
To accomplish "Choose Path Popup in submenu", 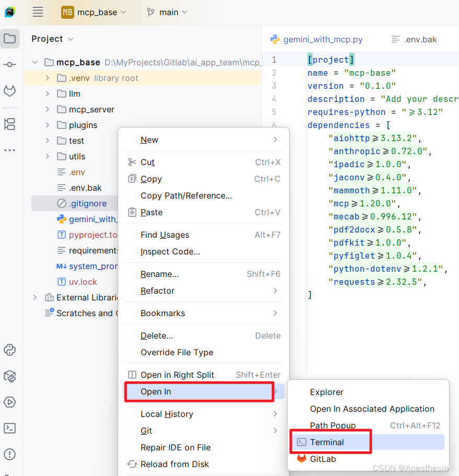I will [x=368, y=425].
